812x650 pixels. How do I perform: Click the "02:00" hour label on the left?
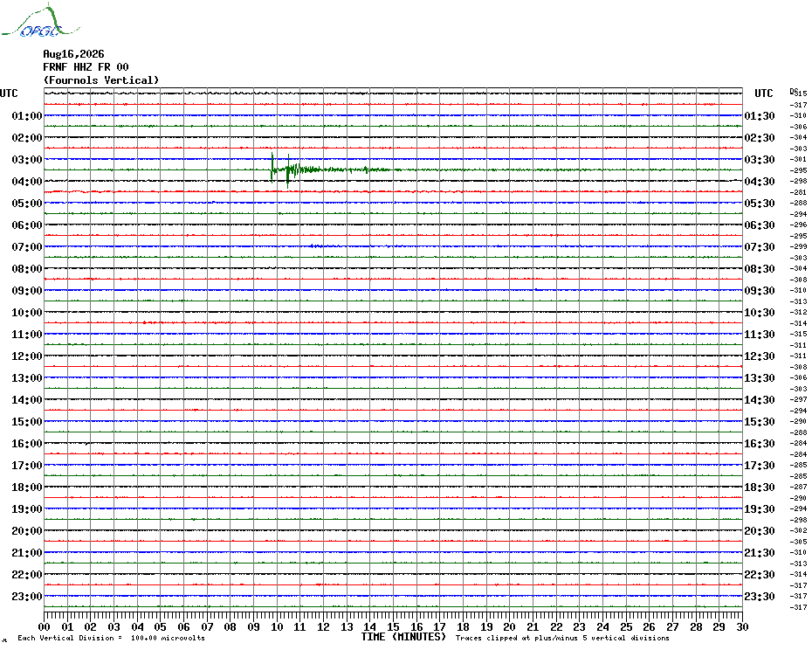pos(27,137)
